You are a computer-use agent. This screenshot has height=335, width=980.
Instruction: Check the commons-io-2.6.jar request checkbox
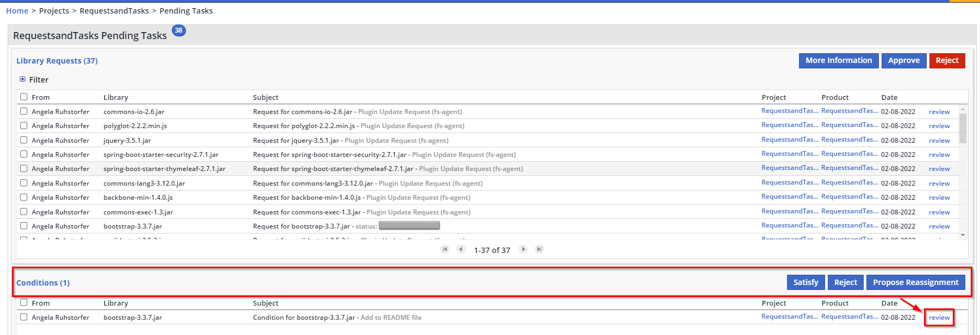point(24,111)
